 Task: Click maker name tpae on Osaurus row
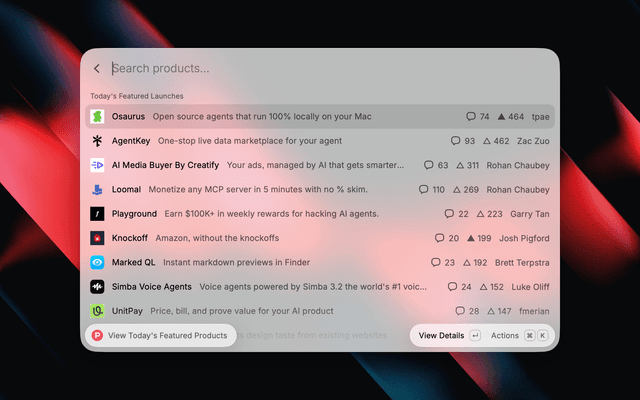pos(540,117)
